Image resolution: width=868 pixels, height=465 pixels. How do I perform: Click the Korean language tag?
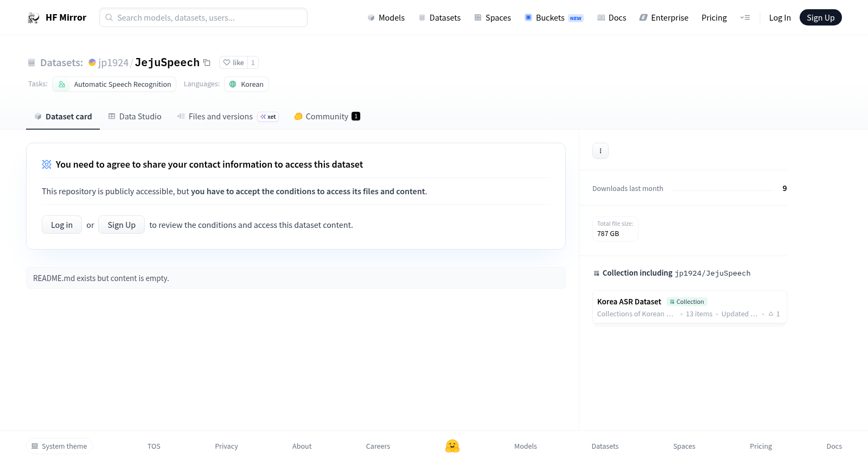[246, 84]
